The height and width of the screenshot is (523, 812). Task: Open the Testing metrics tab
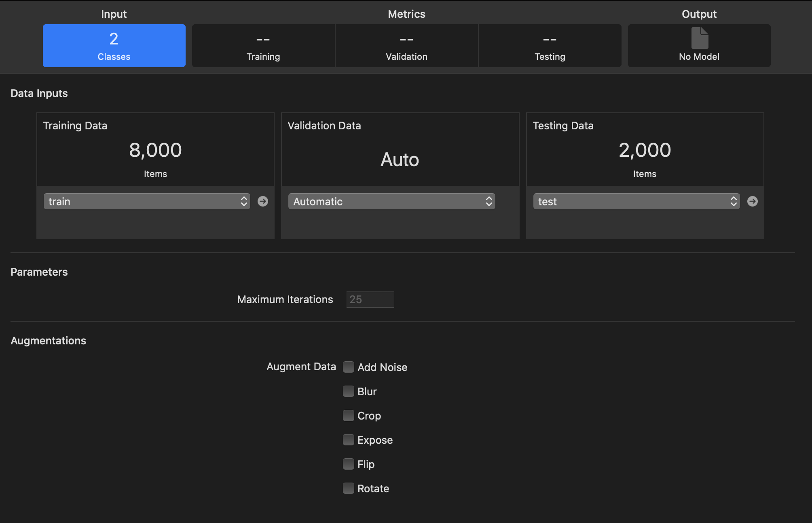(550, 46)
